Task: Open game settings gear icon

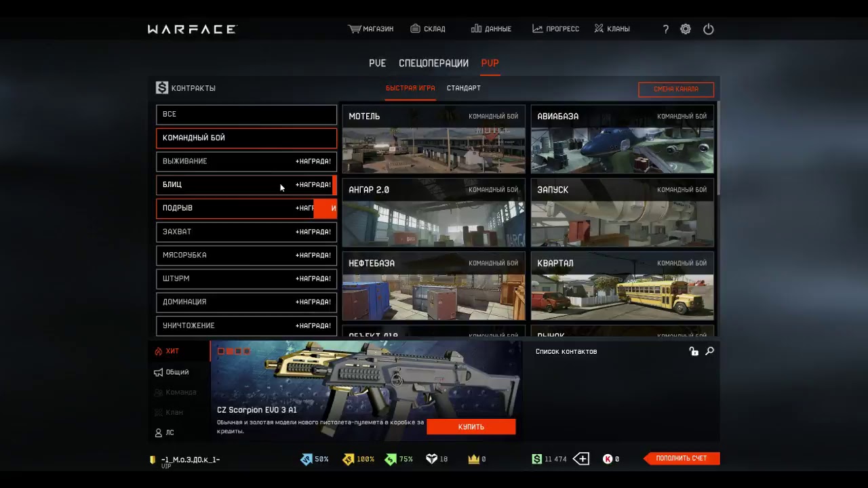Action: (686, 29)
